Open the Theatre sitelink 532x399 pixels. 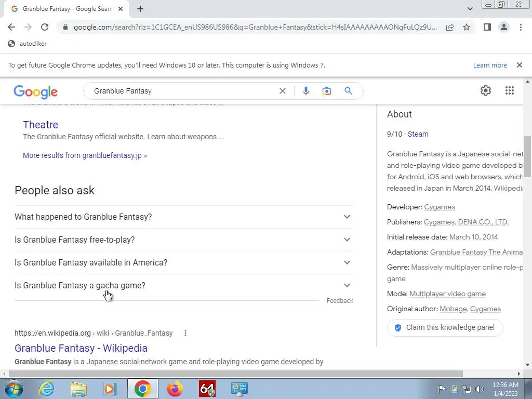[x=41, y=125]
